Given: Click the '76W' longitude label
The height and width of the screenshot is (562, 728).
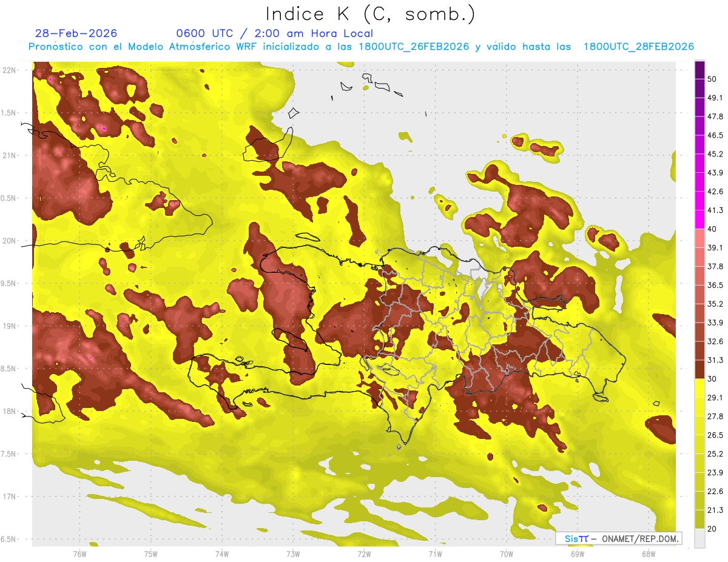Looking at the screenshot, I should pos(79,554).
